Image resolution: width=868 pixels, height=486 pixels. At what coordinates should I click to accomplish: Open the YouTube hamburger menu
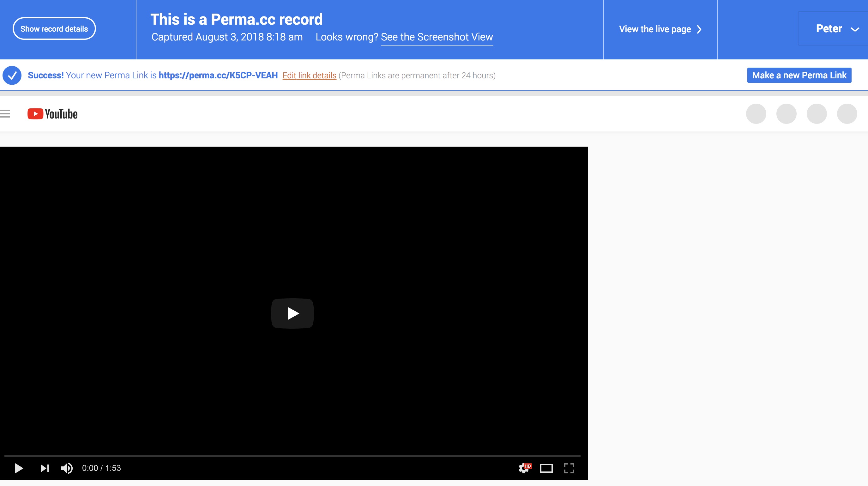coord(4,113)
